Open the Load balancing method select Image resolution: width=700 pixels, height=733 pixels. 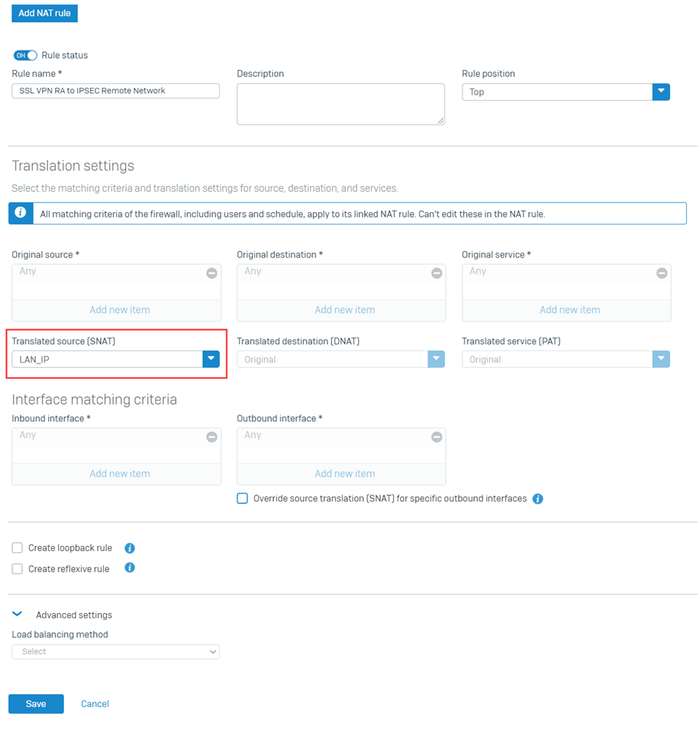116,651
